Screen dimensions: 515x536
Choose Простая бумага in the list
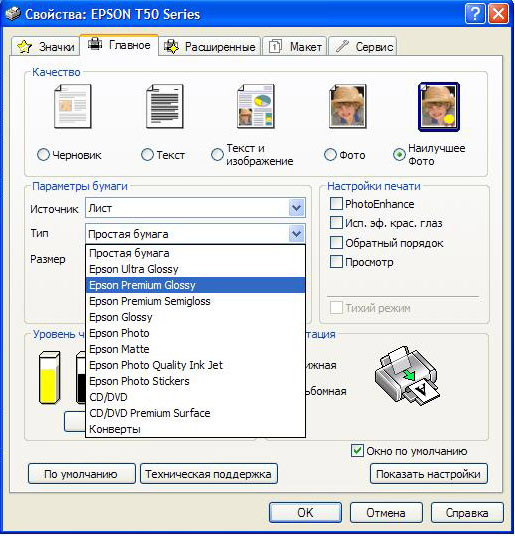[x=195, y=253]
